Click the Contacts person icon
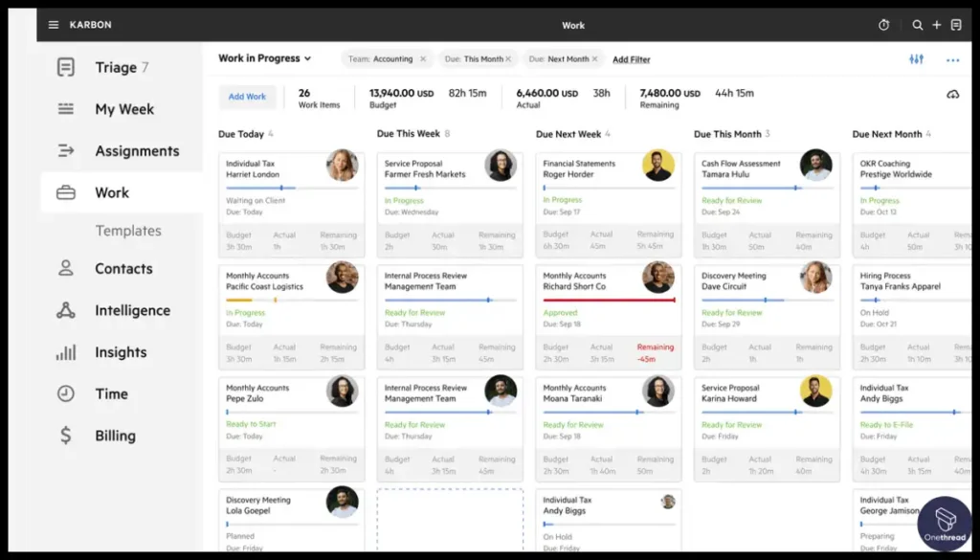 tap(66, 268)
